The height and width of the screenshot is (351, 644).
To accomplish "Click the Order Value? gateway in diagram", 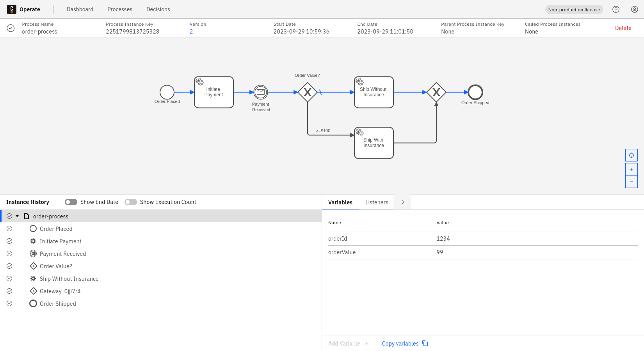I will point(308,92).
